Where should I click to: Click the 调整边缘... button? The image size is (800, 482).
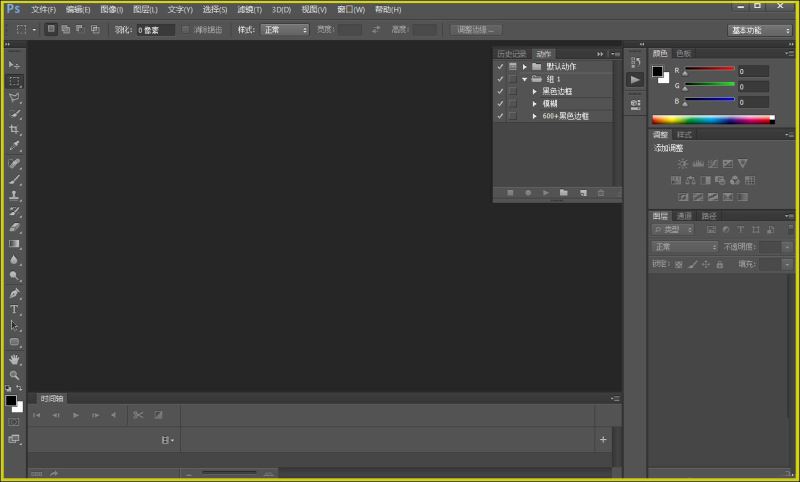tap(476, 30)
